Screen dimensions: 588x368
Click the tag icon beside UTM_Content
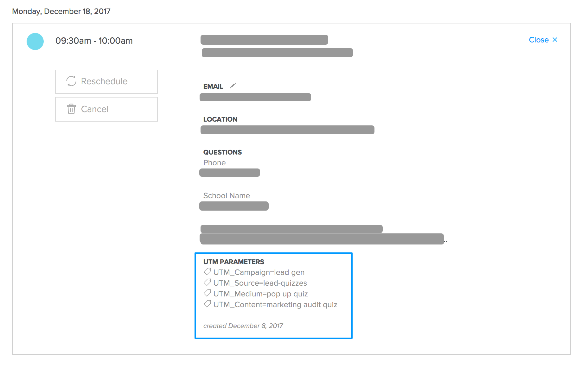(x=208, y=304)
